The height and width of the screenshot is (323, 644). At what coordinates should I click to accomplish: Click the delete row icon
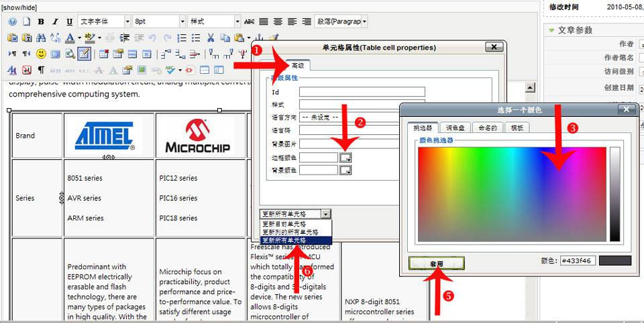coord(195,54)
